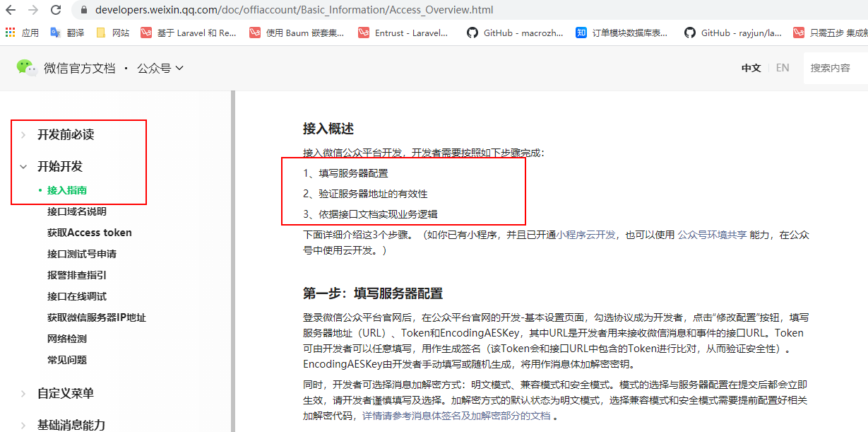The image size is (868, 432).
Task: Expand the 自定义菜单 section
Action: point(66,393)
